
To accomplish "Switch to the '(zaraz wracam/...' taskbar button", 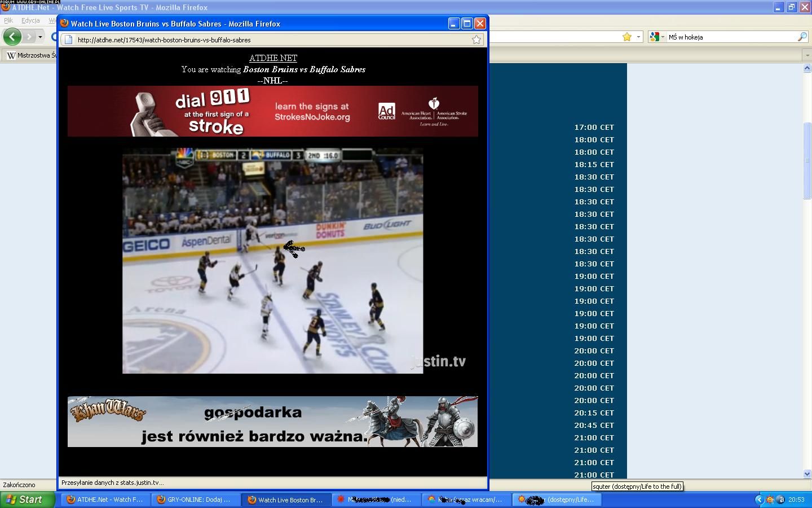I will click(x=467, y=500).
